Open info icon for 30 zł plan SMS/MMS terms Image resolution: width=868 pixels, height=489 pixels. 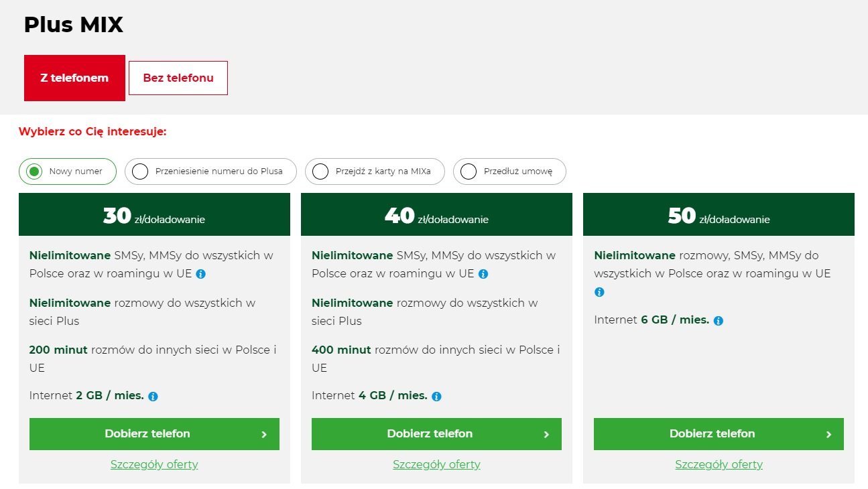point(201,274)
